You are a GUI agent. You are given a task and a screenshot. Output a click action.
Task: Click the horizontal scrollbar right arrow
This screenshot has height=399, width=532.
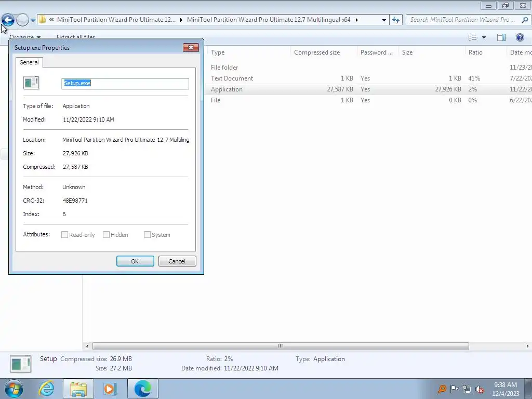click(527, 346)
